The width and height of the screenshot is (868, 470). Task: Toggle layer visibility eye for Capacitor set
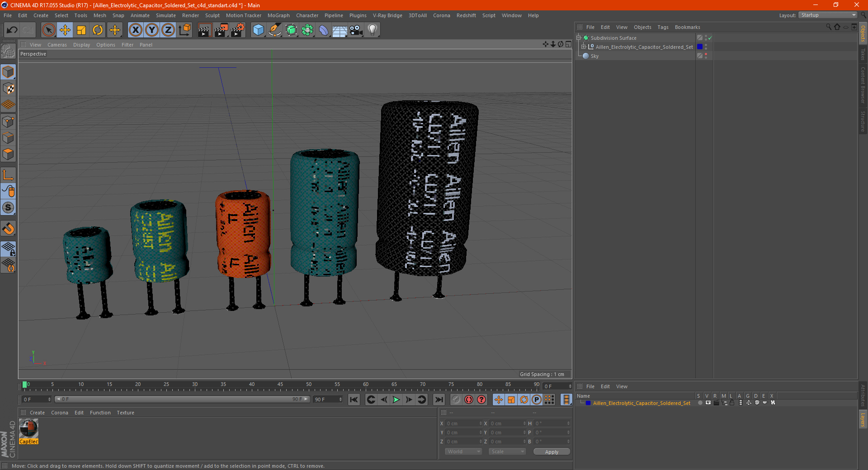tap(708, 403)
